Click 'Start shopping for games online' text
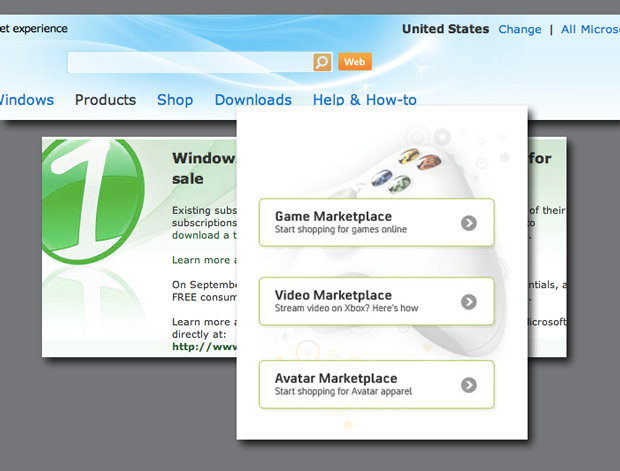Image resolution: width=620 pixels, height=471 pixels. pos(341,229)
